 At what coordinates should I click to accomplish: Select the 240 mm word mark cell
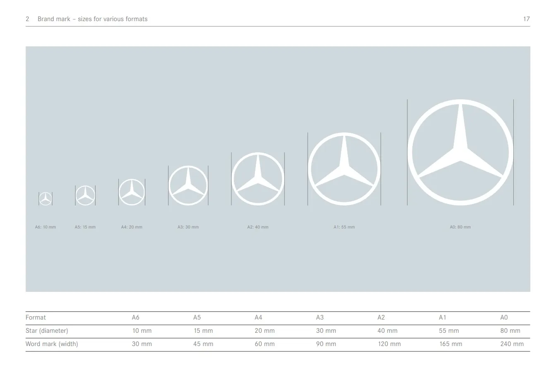coord(512,344)
